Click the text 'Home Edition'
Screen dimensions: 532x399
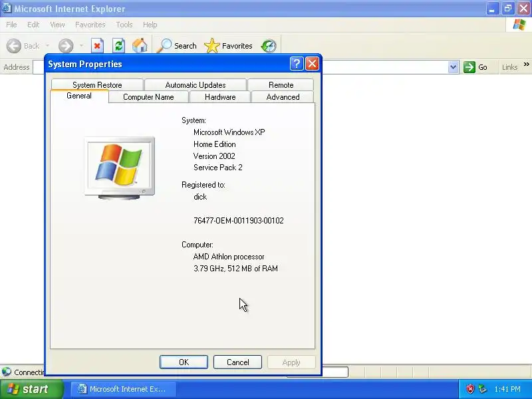pyautogui.click(x=214, y=144)
